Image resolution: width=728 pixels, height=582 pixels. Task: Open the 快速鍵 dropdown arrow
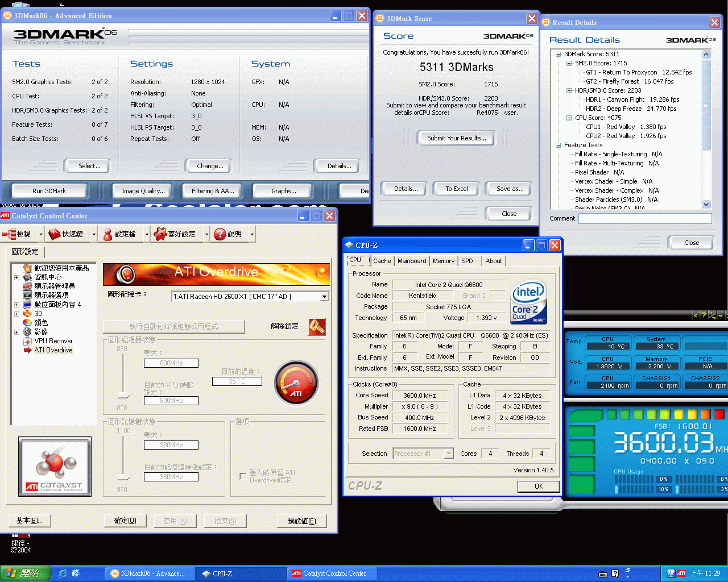pos(94,234)
